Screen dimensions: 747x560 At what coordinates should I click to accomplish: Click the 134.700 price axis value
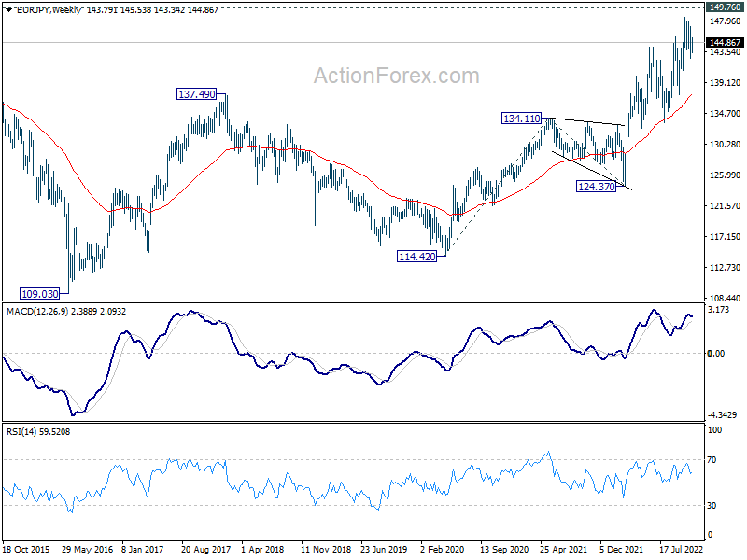pyautogui.click(x=726, y=113)
